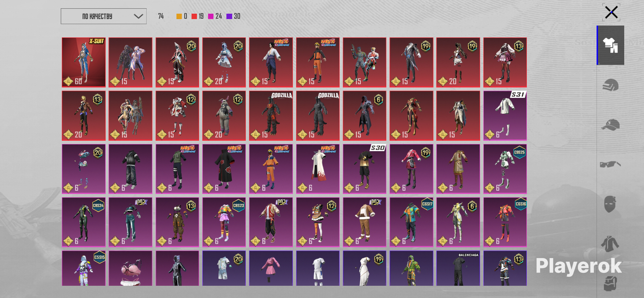Select the C8S23 colorful pink skirt outfit
This screenshot has width=644, height=298.
point(224,222)
